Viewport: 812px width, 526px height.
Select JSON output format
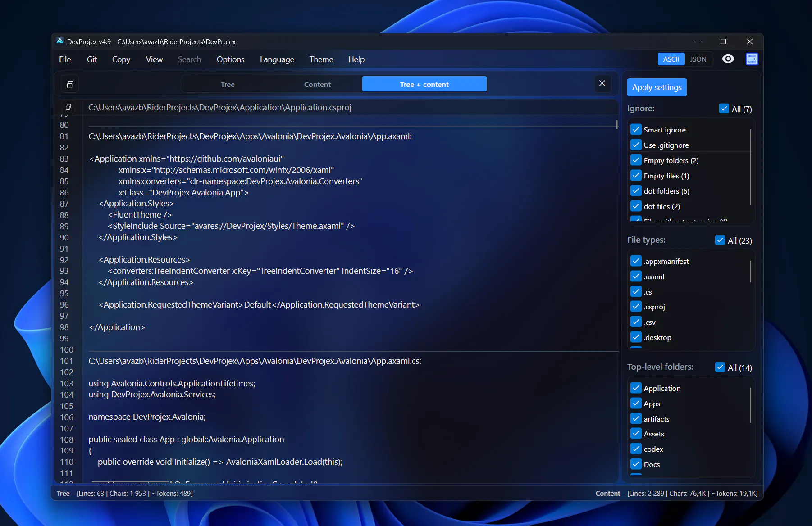(698, 59)
